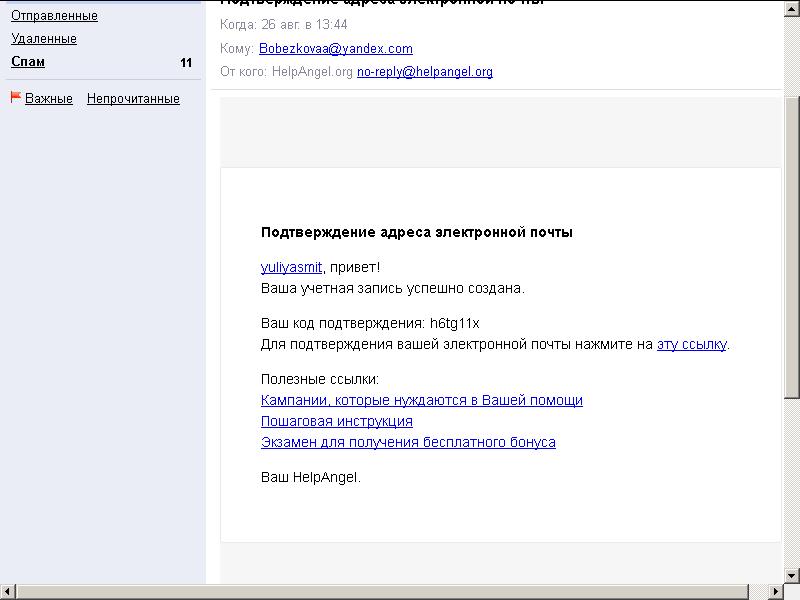The image size is (800, 600).
Task: Click the vertical scrollbar thumb
Action: [792, 246]
